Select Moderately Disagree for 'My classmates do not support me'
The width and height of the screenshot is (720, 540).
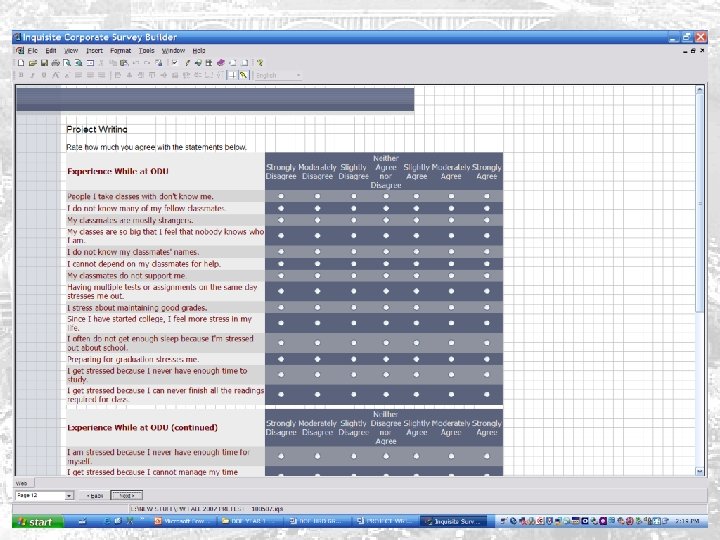[x=317, y=276]
